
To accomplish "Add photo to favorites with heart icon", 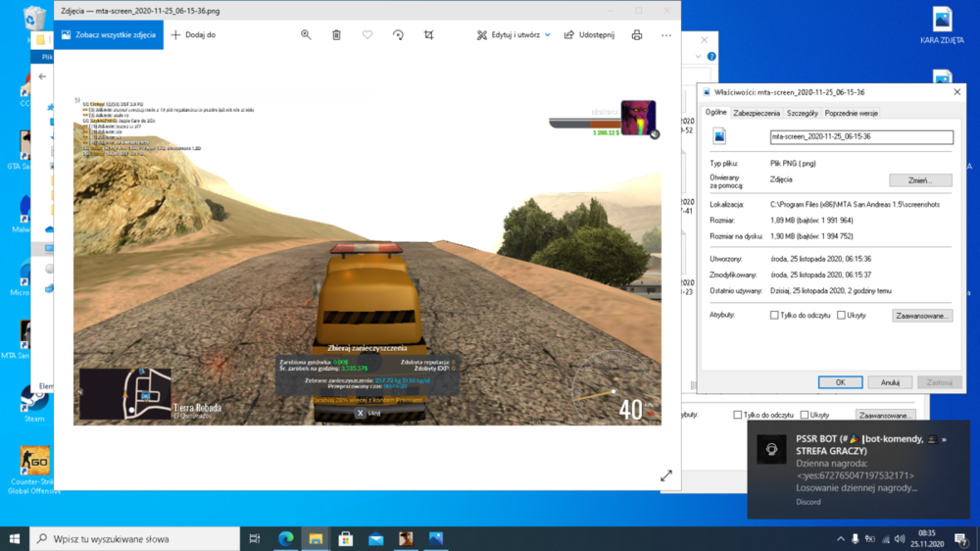I will tap(367, 35).
